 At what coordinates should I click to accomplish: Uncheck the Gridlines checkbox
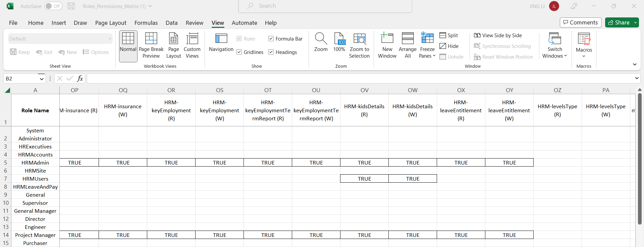(x=239, y=52)
